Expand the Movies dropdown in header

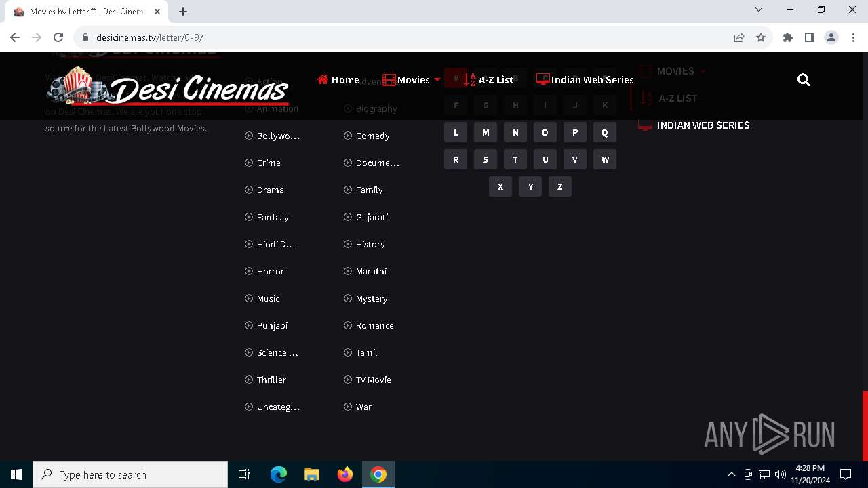coord(412,80)
